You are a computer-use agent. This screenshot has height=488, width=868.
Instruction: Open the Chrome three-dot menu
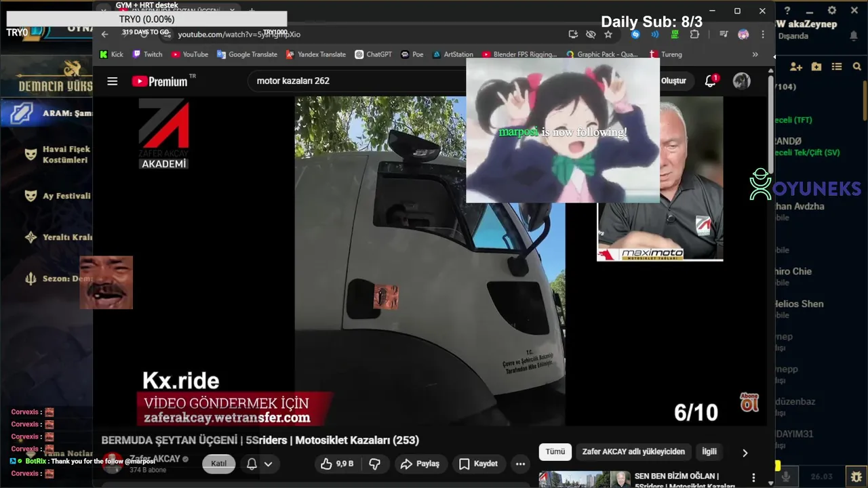pos(763,34)
